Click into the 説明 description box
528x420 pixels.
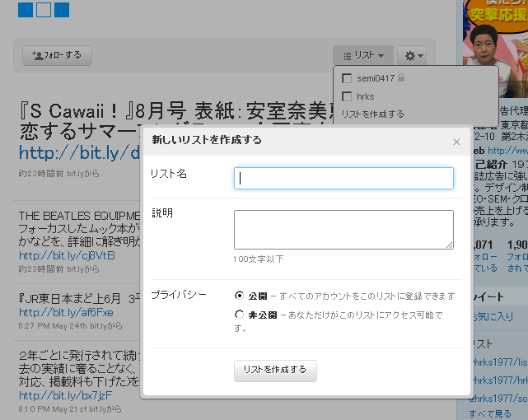coord(343,229)
